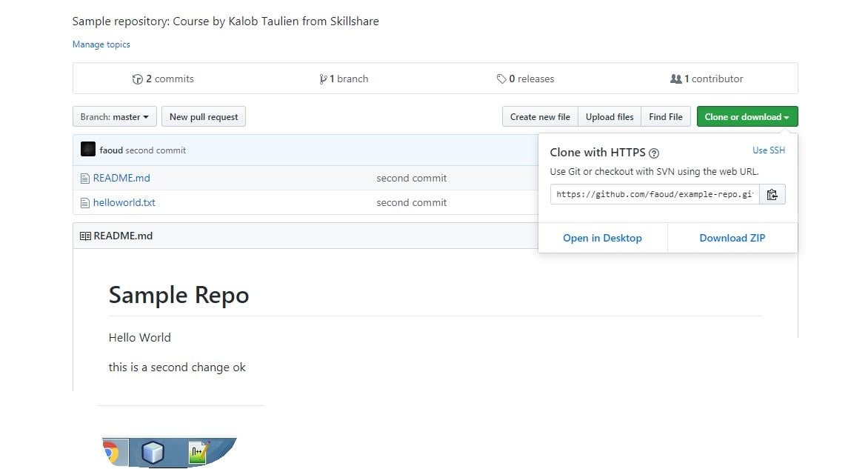Click the book icon in README header
Viewport: 868px width, 469px height.
tap(85, 236)
